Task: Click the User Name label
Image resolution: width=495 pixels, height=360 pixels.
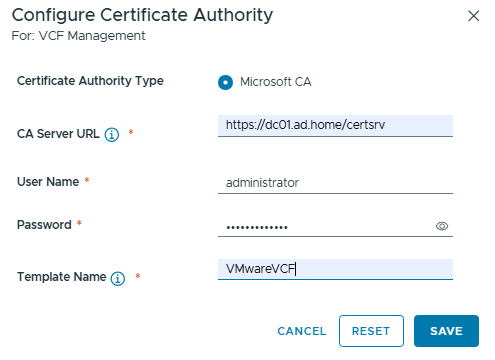Action: click(x=48, y=182)
